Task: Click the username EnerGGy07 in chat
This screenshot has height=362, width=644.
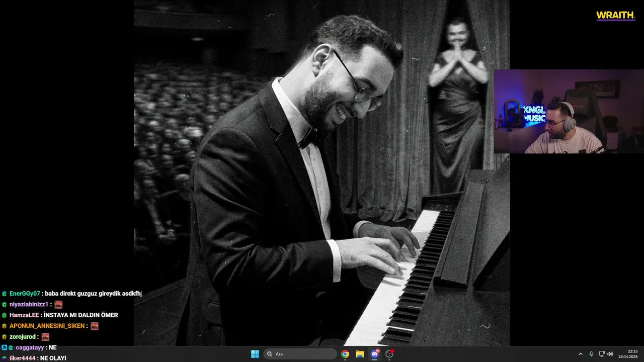Action: 25,294
